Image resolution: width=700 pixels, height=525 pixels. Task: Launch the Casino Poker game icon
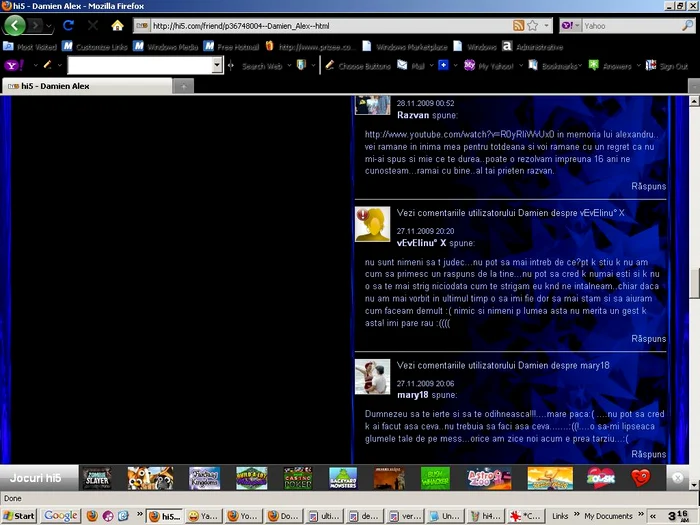pos(298,478)
